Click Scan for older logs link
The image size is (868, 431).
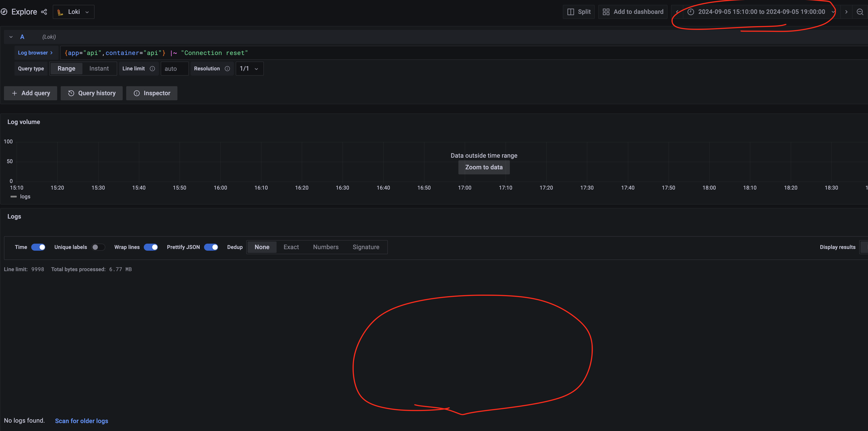point(82,420)
